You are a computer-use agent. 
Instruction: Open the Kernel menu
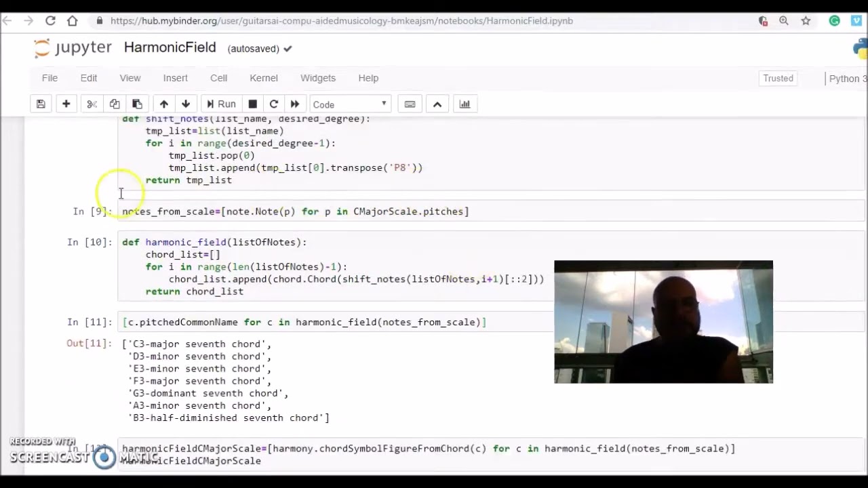(x=264, y=78)
